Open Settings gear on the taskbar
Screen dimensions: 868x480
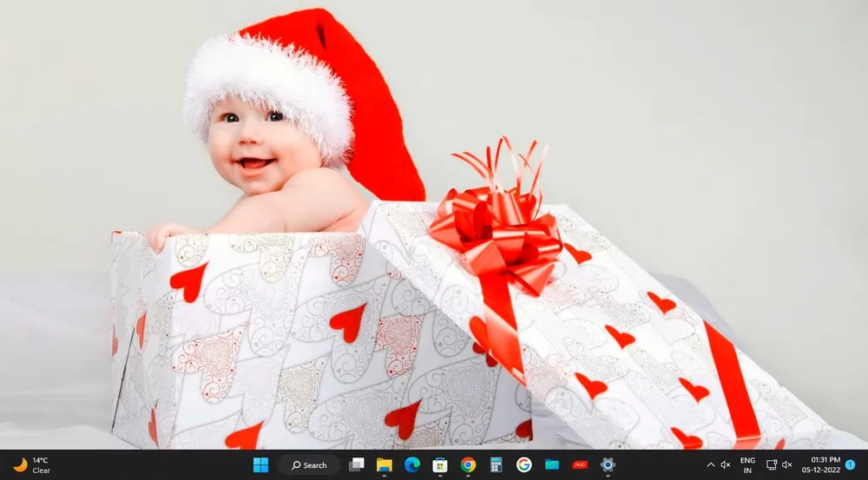tap(608, 465)
